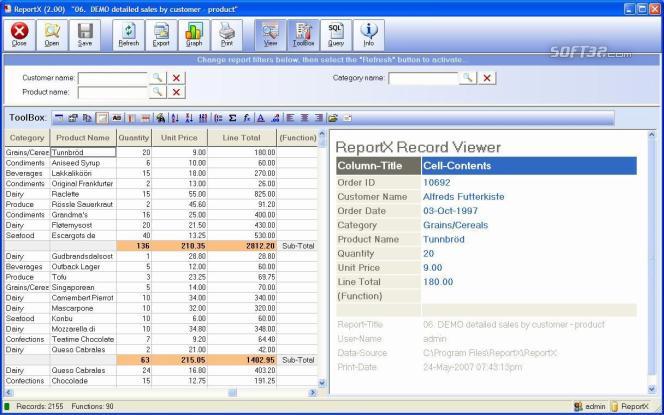This screenshot has height=415, width=664.
Task: Show the Graph view
Action: (194, 35)
